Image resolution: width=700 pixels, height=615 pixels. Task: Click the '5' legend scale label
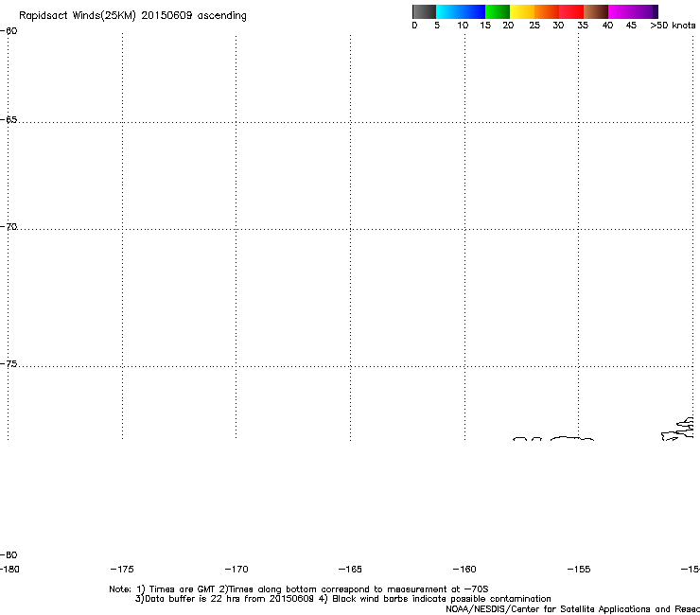click(x=437, y=26)
